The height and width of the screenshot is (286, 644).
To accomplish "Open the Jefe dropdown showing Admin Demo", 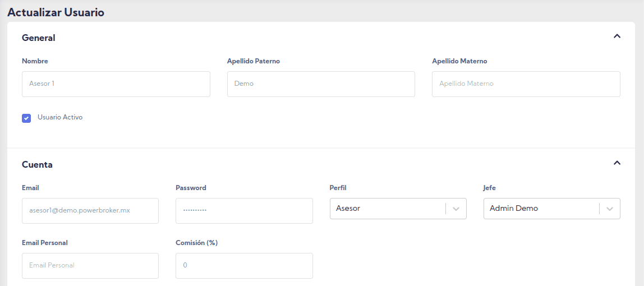I will [x=541, y=209].
